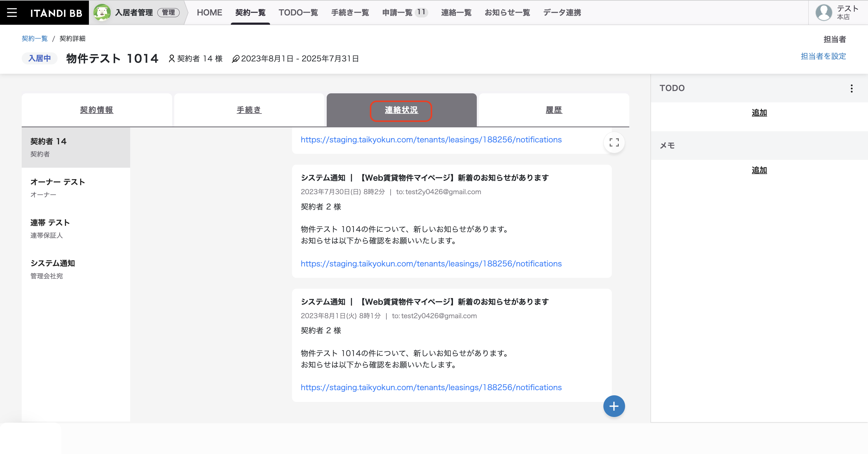
Task: Click the ITANDI BB logo
Action: [56, 13]
